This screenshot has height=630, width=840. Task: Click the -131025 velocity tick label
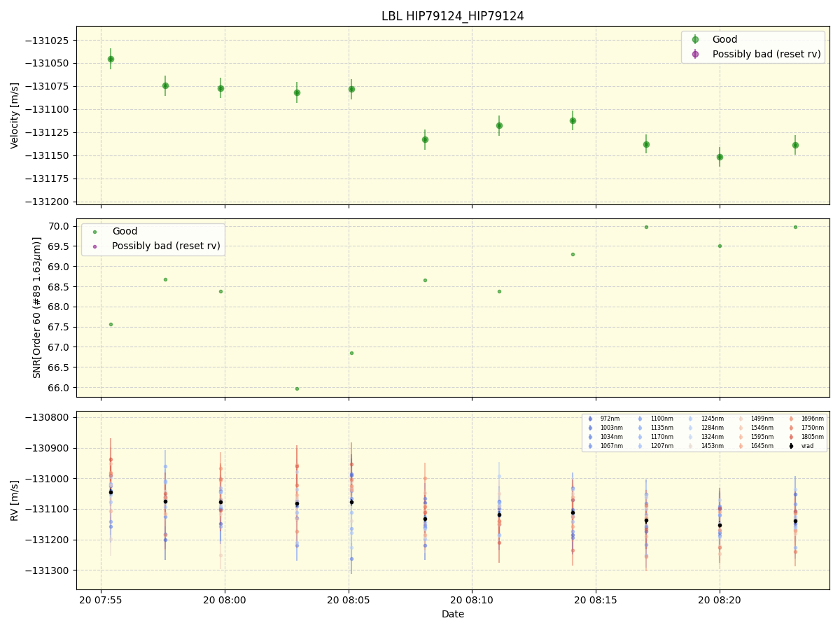48,40
